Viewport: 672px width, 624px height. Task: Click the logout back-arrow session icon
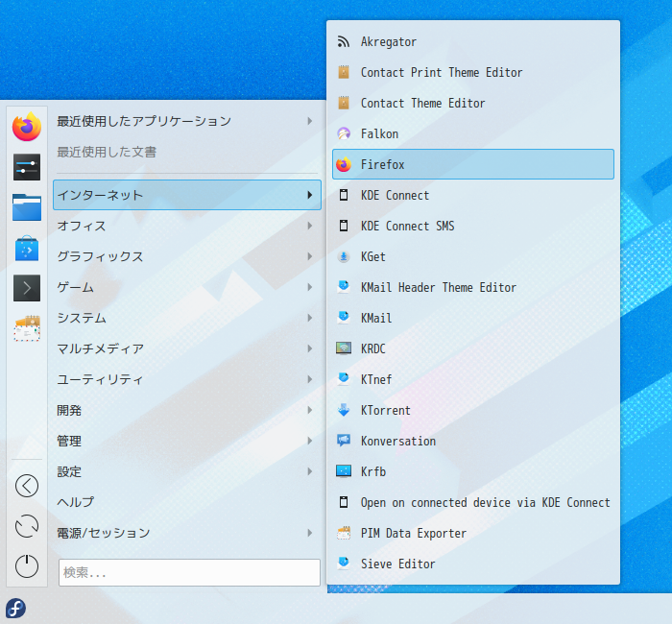click(27, 486)
